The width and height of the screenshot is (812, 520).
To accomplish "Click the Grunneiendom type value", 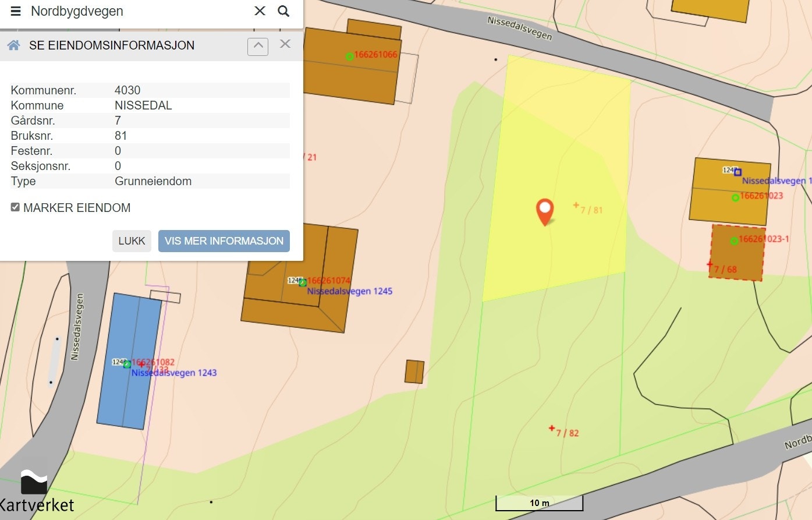I will [153, 181].
